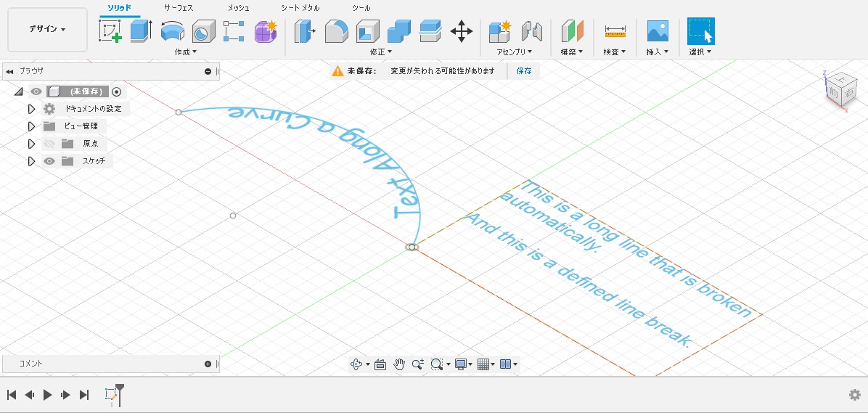This screenshot has height=413, width=868.
Task: Switch to the サーフェス tab
Action: pyautogui.click(x=179, y=8)
